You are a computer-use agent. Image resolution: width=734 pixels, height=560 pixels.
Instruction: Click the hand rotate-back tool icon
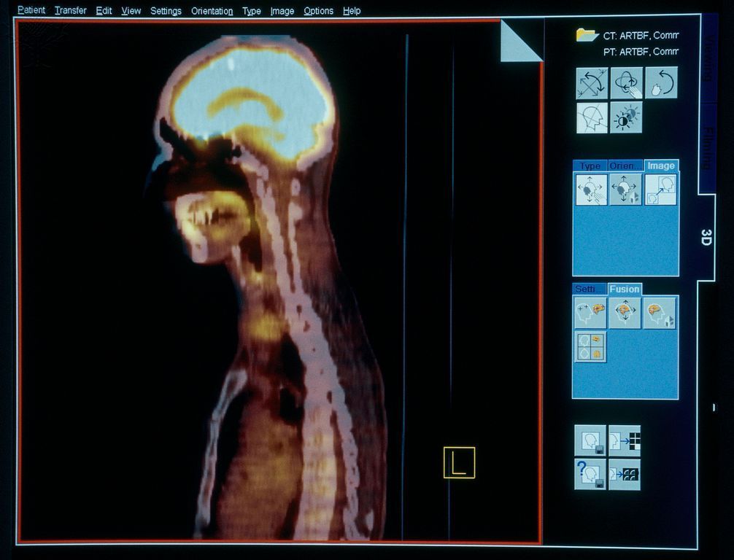click(x=660, y=83)
